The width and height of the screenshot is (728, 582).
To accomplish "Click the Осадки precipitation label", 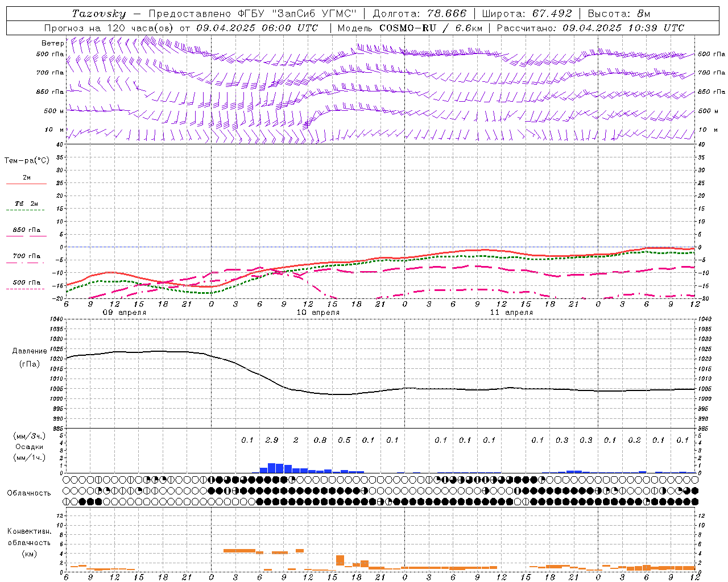I will coord(30,447).
